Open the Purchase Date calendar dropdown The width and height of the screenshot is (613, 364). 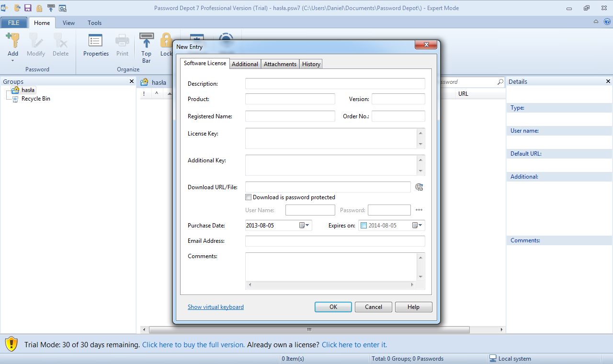point(305,225)
